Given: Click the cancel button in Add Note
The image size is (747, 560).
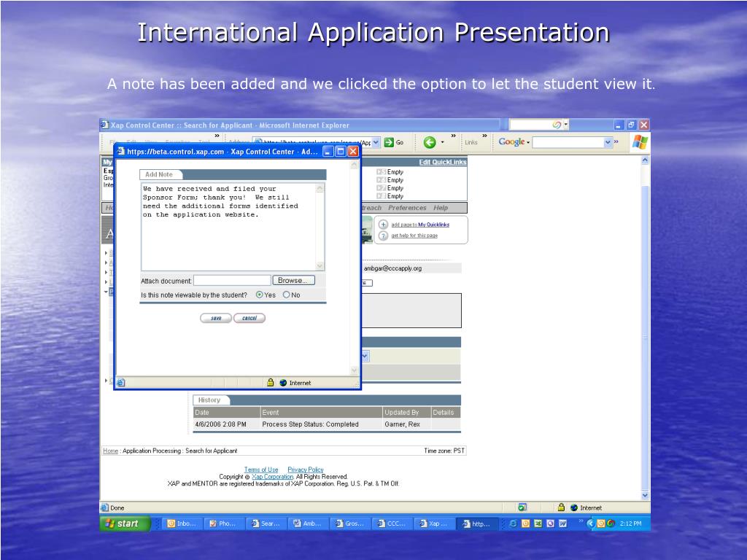Looking at the screenshot, I should [249, 318].
